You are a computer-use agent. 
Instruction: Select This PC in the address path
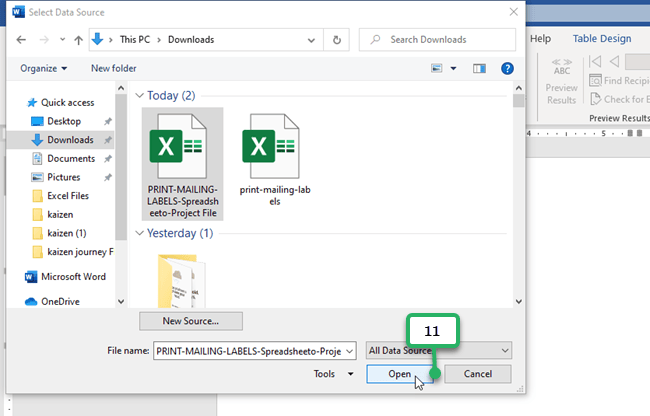(135, 39)
